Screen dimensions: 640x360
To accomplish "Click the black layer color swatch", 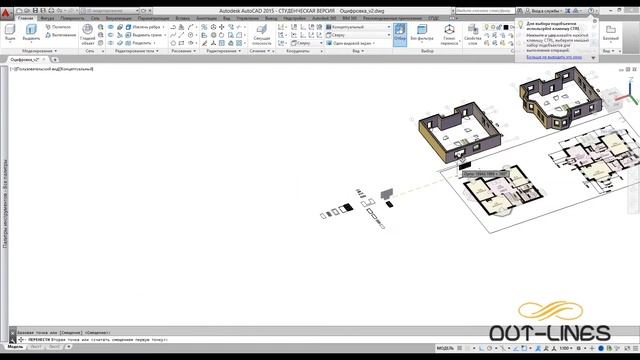I will point(506,27).
